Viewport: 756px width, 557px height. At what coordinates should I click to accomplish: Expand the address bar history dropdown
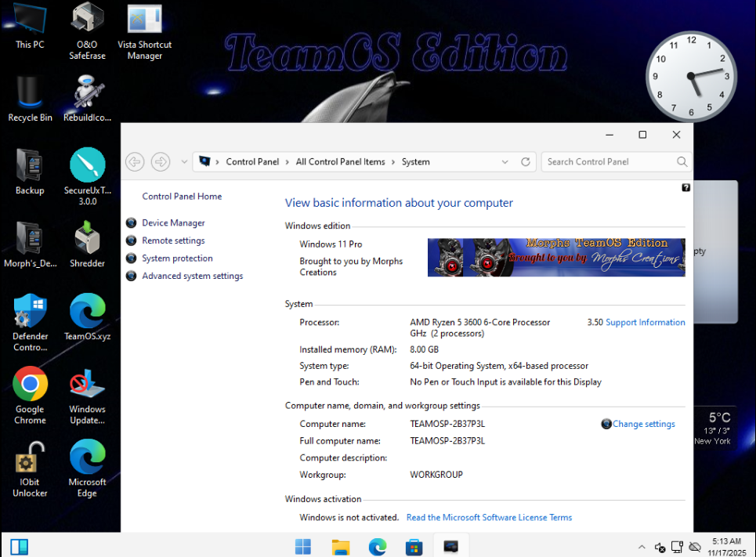tap(505, 162)
